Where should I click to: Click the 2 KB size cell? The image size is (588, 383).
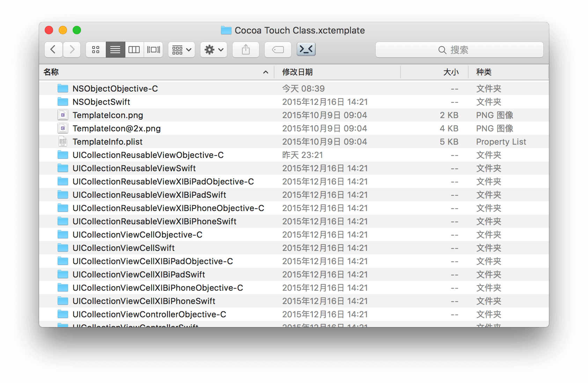click(449, 115)
